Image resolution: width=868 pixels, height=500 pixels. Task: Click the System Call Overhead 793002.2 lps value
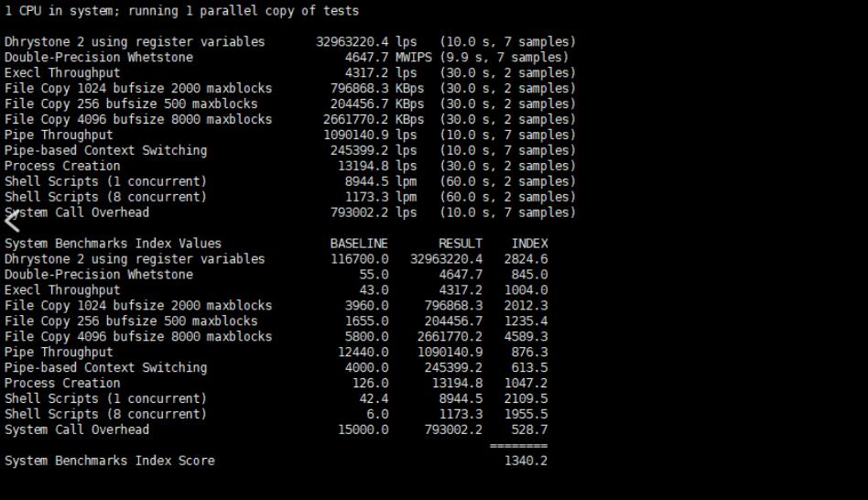click(x=373, y=212)
